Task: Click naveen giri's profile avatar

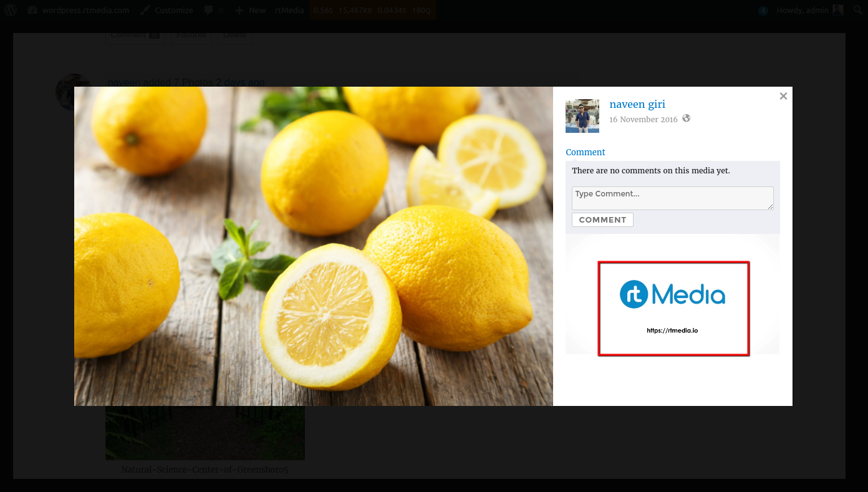Action: pos(582,116)
